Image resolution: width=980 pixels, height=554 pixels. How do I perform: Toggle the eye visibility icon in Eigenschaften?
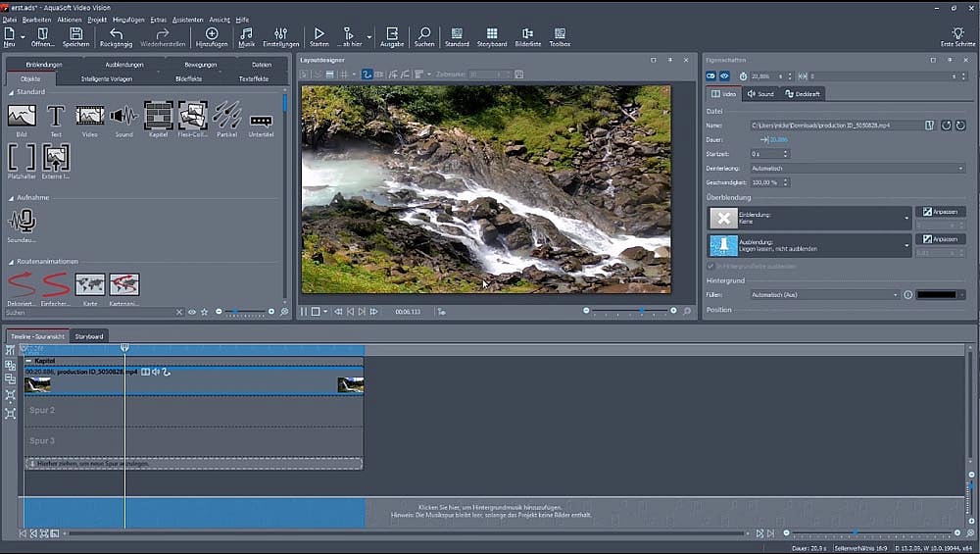click(725, 76)
